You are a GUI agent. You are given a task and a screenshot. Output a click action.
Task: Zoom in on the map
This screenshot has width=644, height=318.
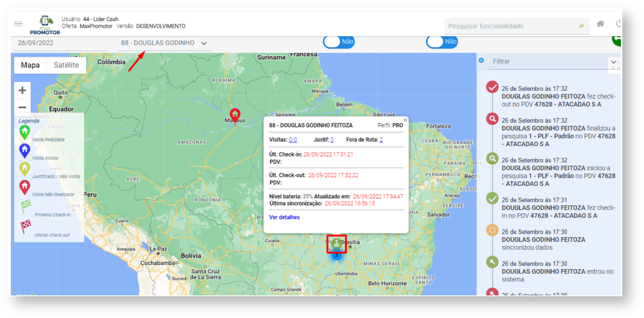coord(22,90)
